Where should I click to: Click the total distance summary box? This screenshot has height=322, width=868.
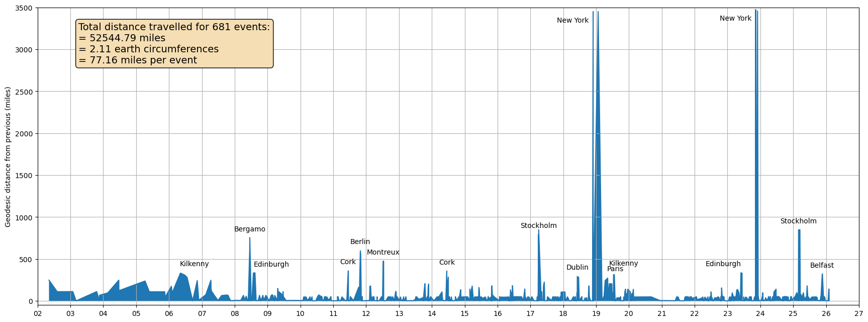(174, 44)
